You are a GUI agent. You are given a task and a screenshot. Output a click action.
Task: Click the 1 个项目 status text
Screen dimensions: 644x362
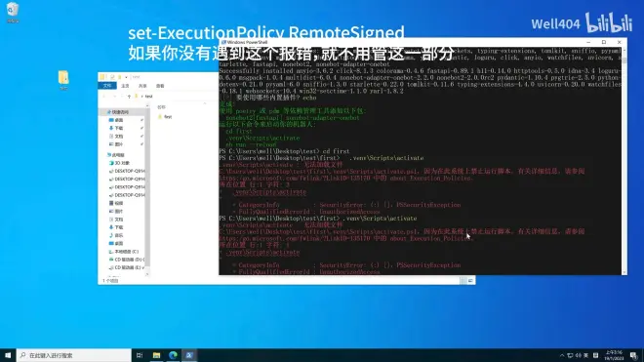coord(110,281)
